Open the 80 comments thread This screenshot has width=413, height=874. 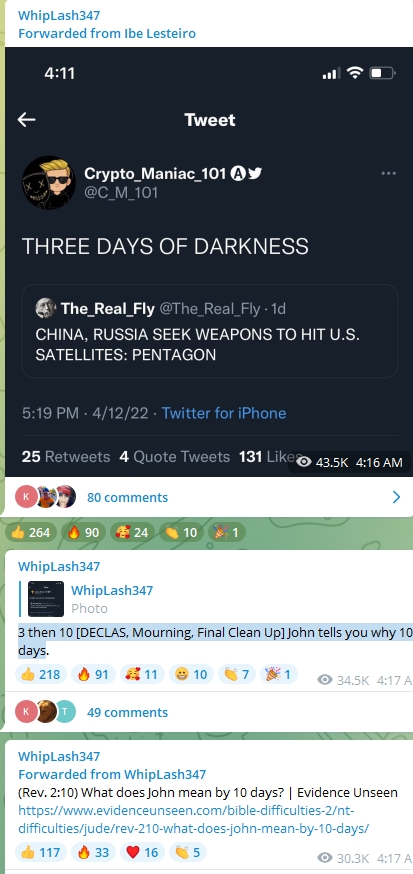[x=127, y=497]
